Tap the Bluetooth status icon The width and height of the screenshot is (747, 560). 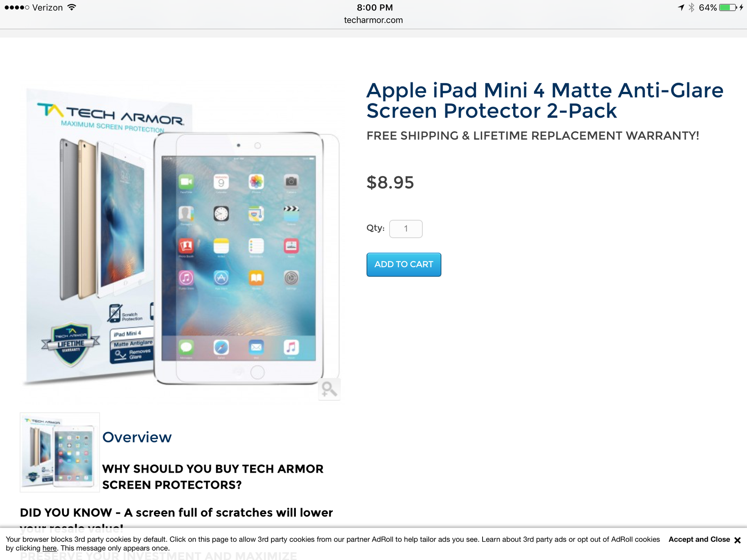point(691,7)
